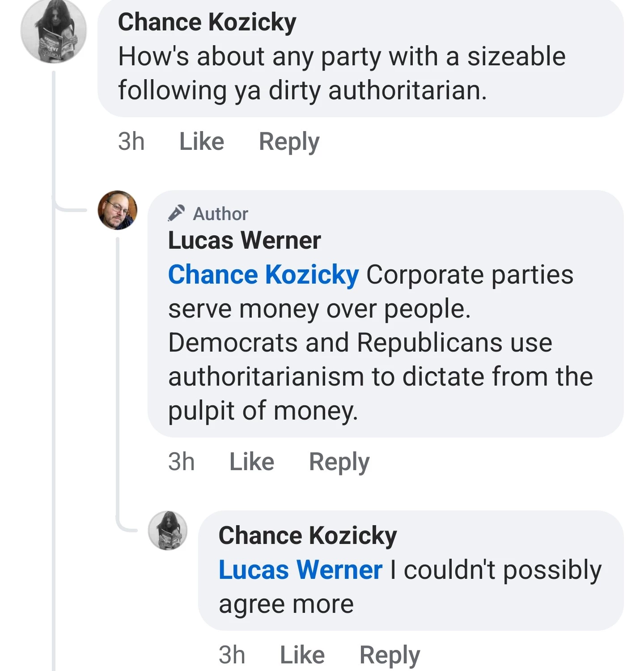Viewport: 644px width, 671px height.
Task: Click the 3h timestamp under the top comment
Action: point(131,142)
